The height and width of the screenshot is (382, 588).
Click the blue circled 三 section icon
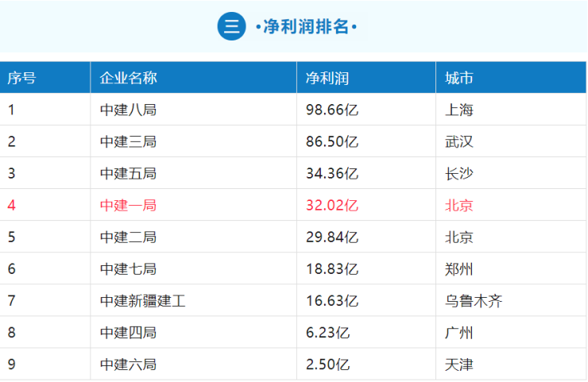(231, 26)
